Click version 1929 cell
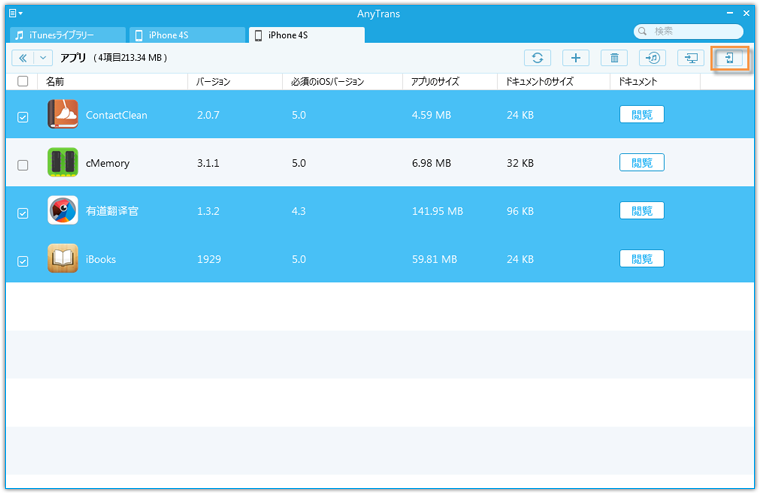Viewport: 760px width, 494px height. [209, 259]
